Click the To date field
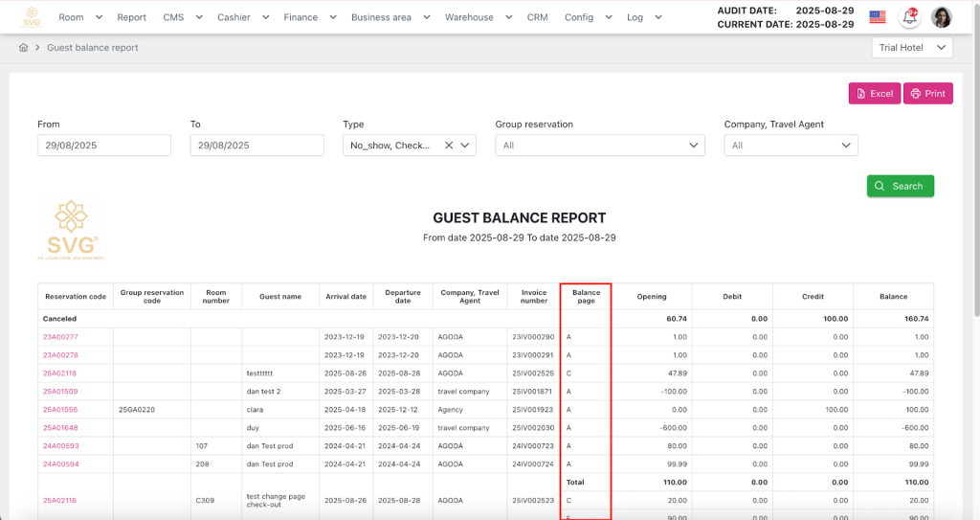Screen dimensions: 980x520 click(x=256, y=146)
